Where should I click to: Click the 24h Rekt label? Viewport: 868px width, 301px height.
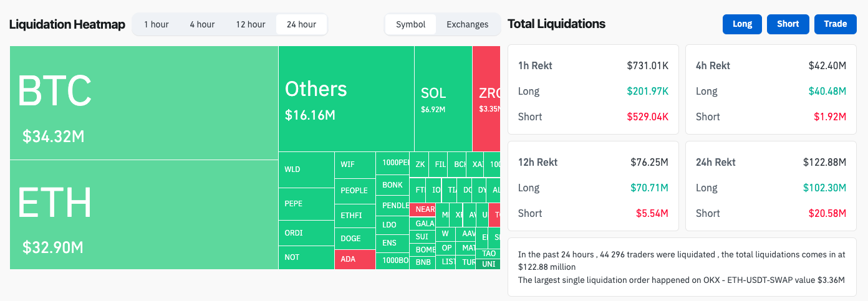716,162
